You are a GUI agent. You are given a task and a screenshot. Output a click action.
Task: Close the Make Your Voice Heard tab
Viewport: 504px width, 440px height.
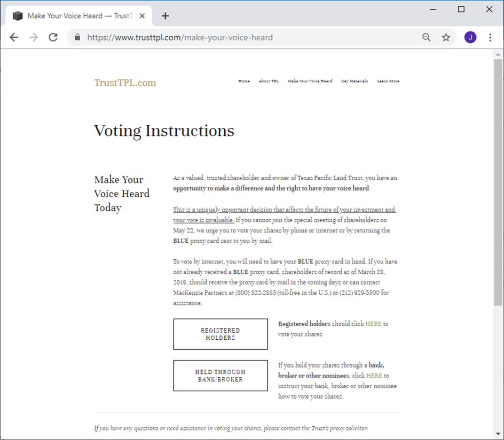[x=142, y=16]
